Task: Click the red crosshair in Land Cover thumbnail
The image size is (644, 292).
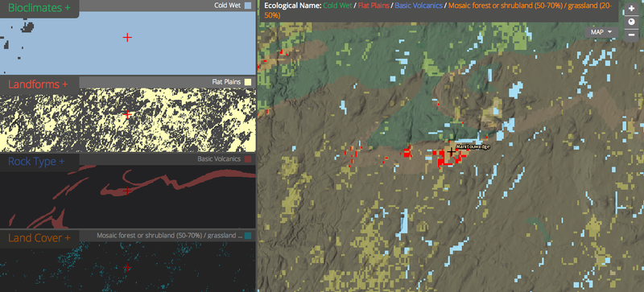Action: coord(127,267)
